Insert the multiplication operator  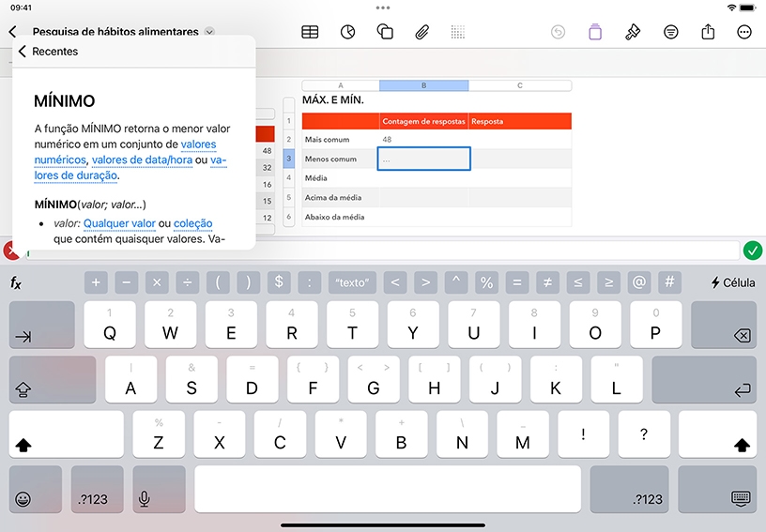point(157,282)
